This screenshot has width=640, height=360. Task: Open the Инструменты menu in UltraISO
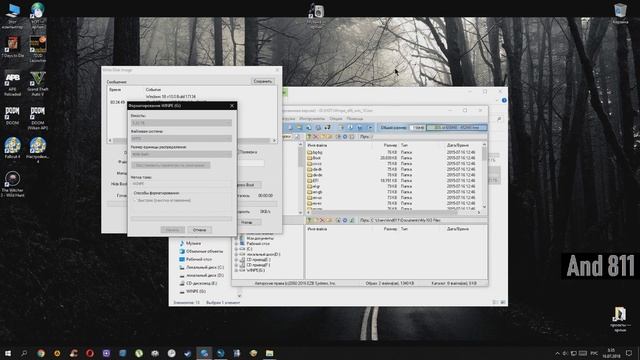pyautogui.click(x=312, y=118)
